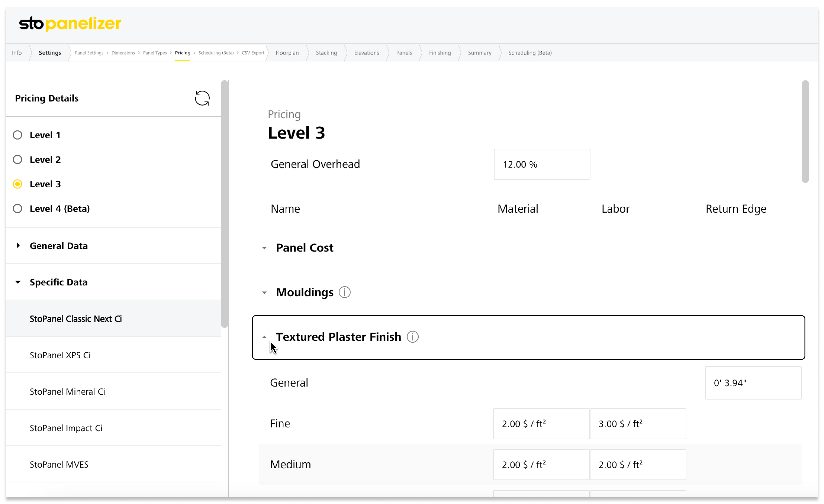Open the Panel Settings sub-tab
Viewport: 824px width, 504px height.
[x=89, y=53]
